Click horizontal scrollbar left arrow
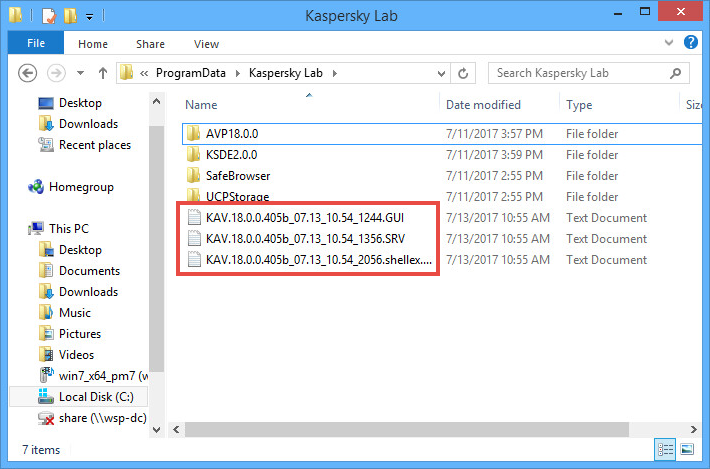Viewport: 710px width, 469px height. pos(176,430)
